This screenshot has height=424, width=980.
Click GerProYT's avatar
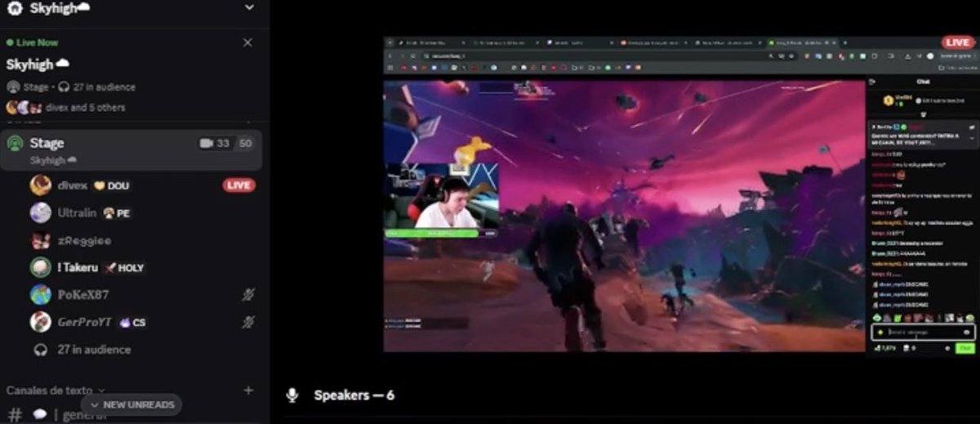pos(40,322)
